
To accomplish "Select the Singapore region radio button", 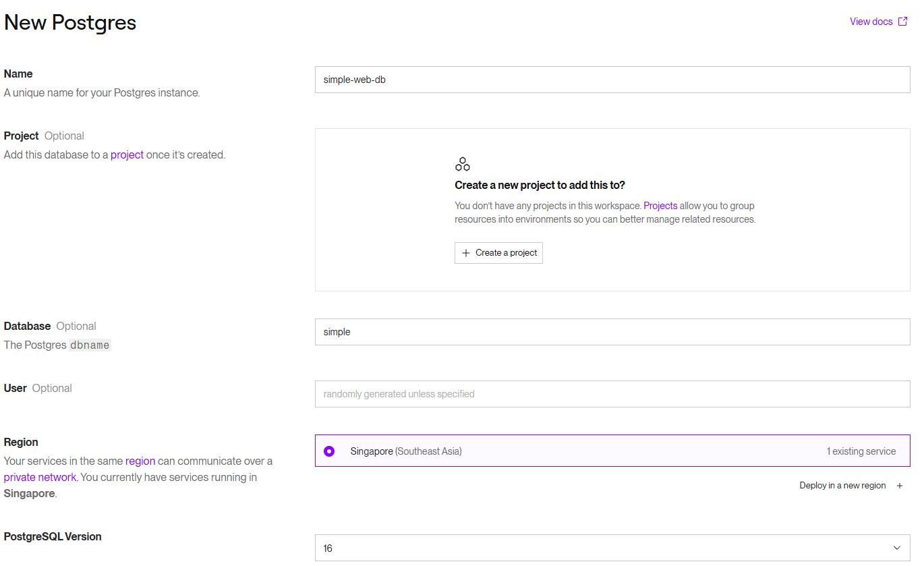I will tap(329, 451).
